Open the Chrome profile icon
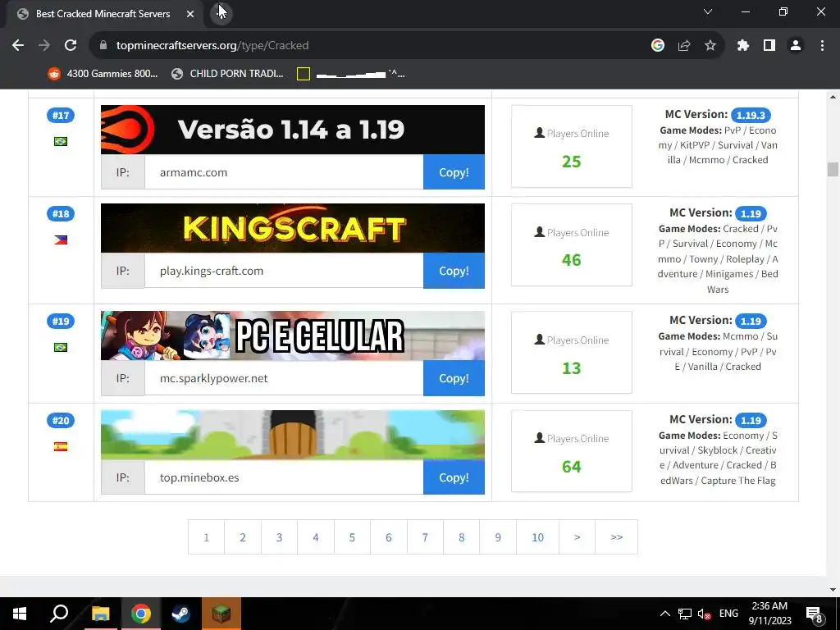 [x=796, y=46]
